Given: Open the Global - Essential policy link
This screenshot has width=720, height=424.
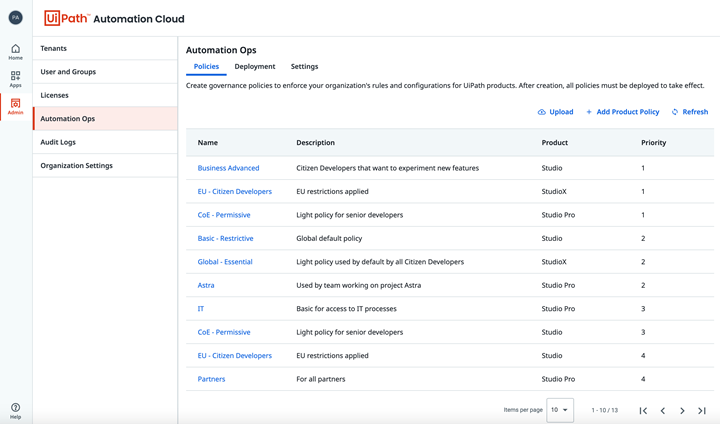Looking at the screenshot, I should tap(225, 262).
